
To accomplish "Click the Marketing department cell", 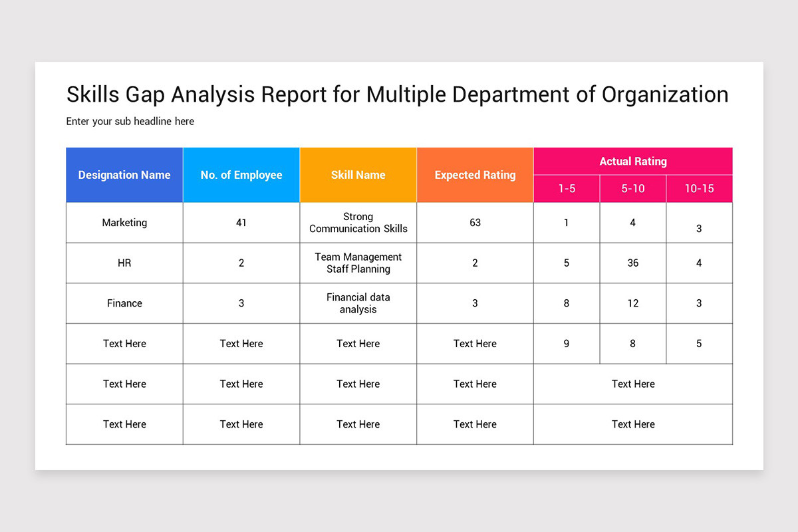I will point(124,222).
